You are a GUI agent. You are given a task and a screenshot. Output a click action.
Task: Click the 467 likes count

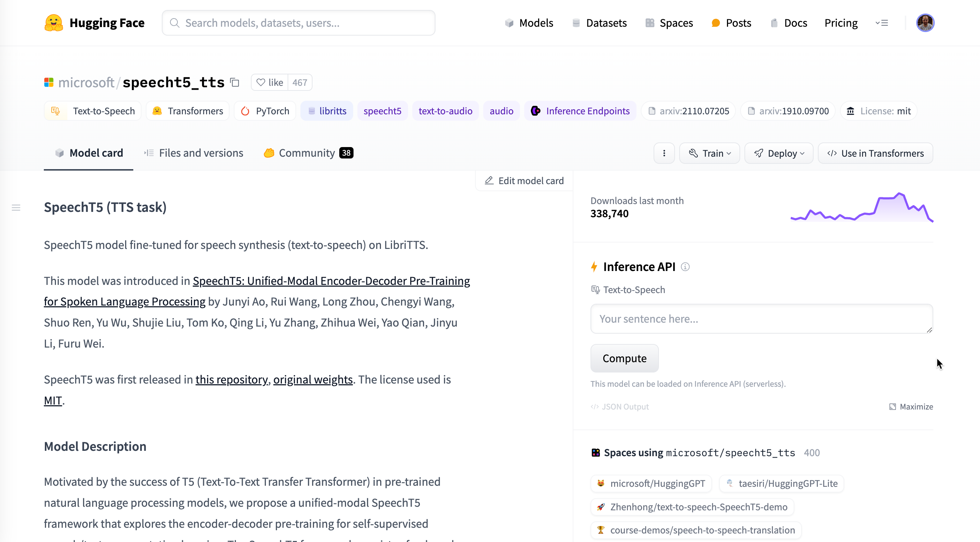pyautogui.click(x=300, y=83)
